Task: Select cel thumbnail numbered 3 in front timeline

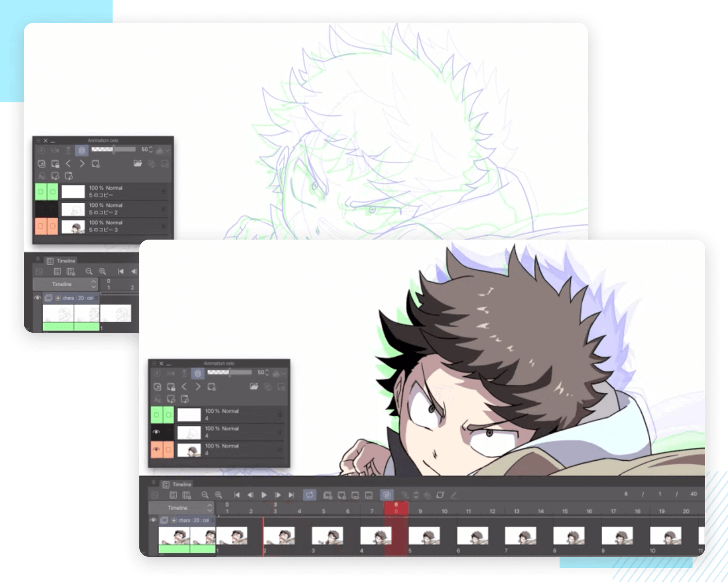Action: pyautogui.click(x=328, y=536)
